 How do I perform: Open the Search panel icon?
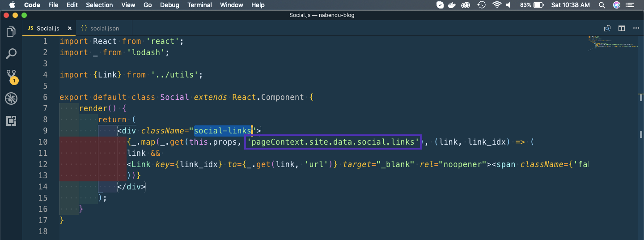[x=11, y=54]
